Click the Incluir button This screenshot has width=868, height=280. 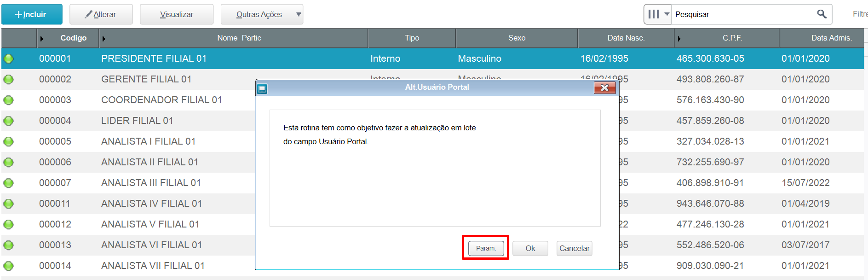click(32, 14)
